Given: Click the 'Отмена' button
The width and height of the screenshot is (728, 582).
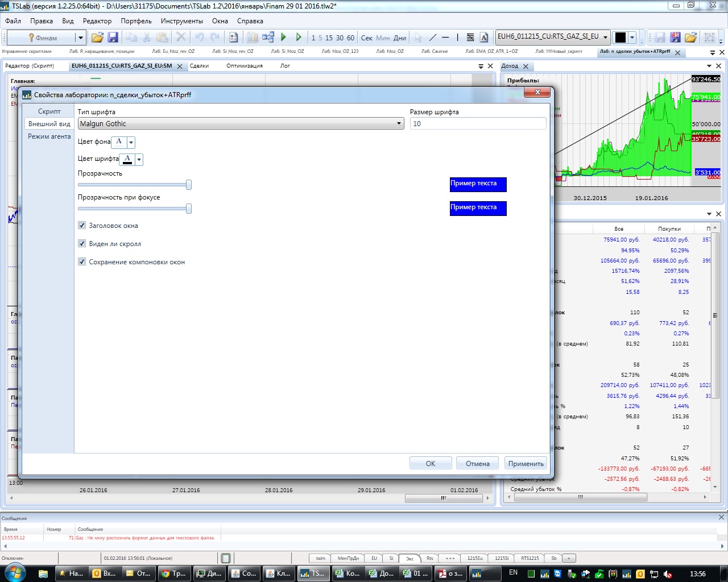Looking at the screenshot, I should coord(477,464).
